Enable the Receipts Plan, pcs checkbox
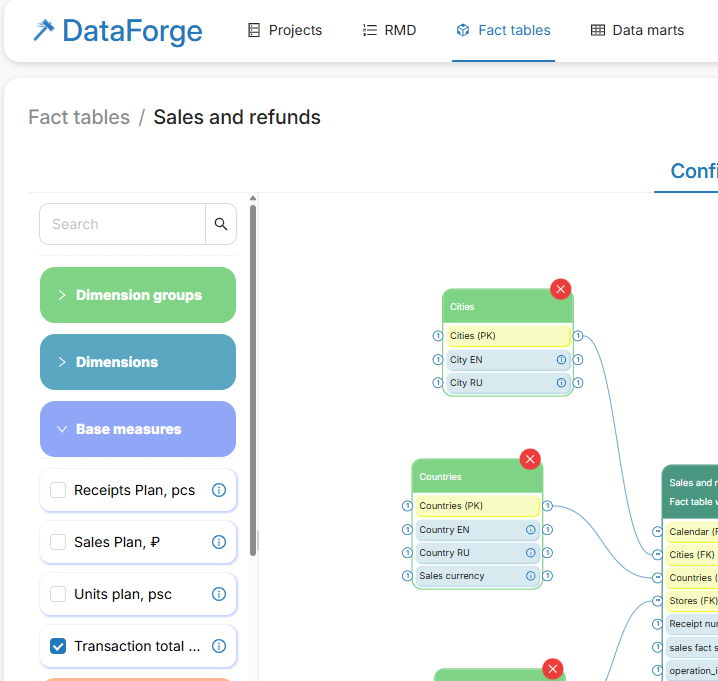Image resolution: width=718 pixels, height=681 pixels. point(58,490)
